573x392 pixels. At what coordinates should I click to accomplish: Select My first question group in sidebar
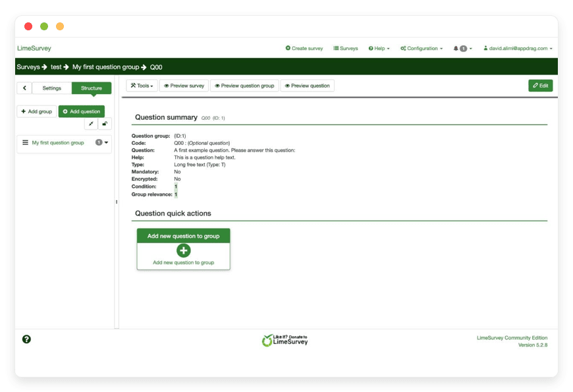pos(58,142)
